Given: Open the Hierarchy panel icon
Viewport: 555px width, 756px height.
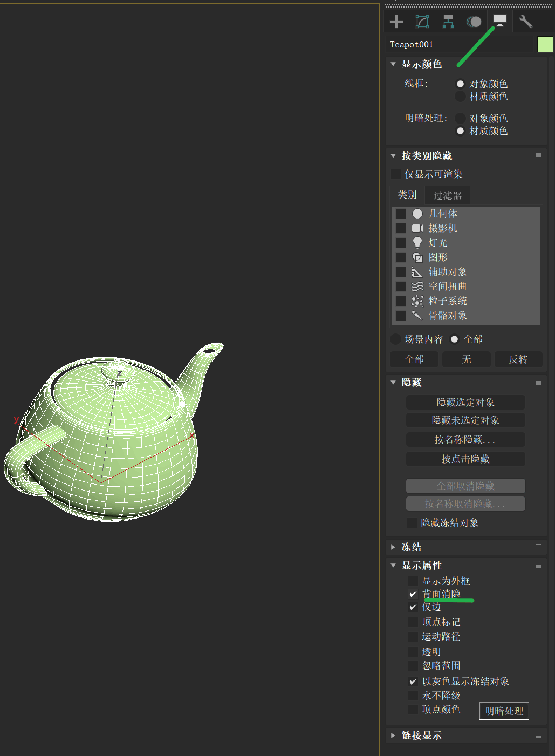Looking at the screenshot, I should pos(448,22).
